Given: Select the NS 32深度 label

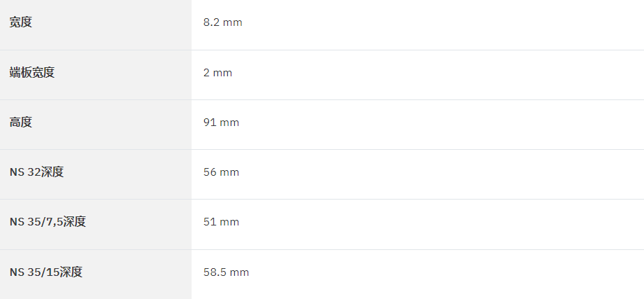Looking at the screenshot, I should [36, 172].
